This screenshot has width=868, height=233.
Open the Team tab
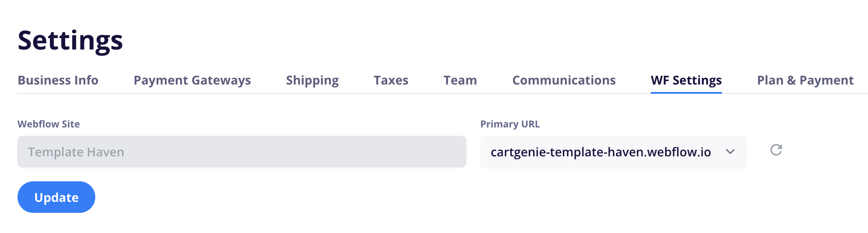coord(460,80)
